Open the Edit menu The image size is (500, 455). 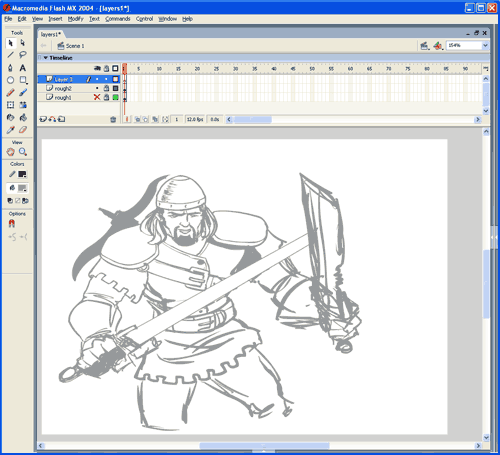(x=22, y=19)
